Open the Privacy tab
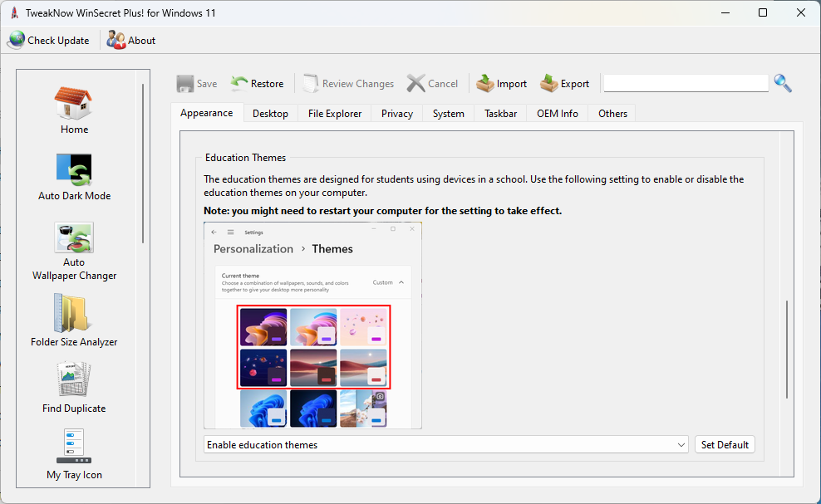The image size is (821, 504). [x=397, y=114]
